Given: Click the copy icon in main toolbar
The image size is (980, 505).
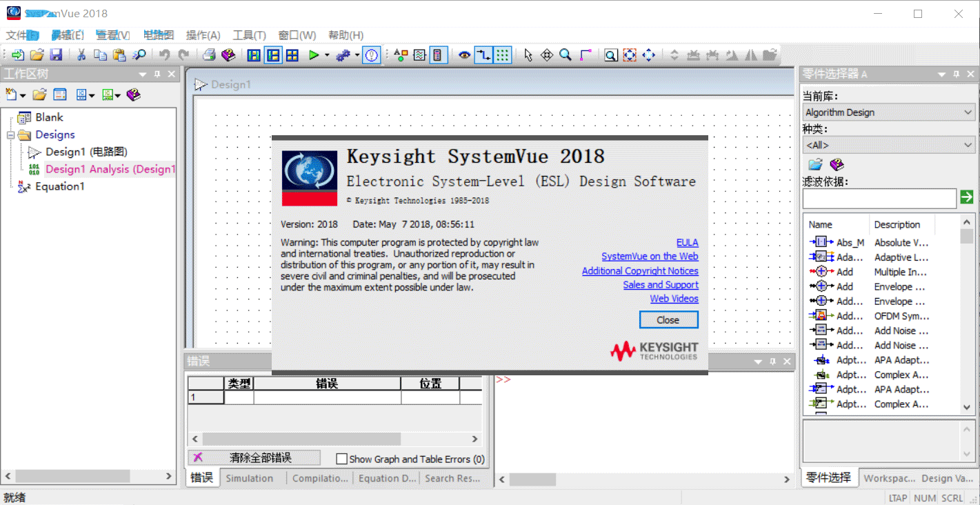Looking at the screenshot, I should click(x=100, y=55).
